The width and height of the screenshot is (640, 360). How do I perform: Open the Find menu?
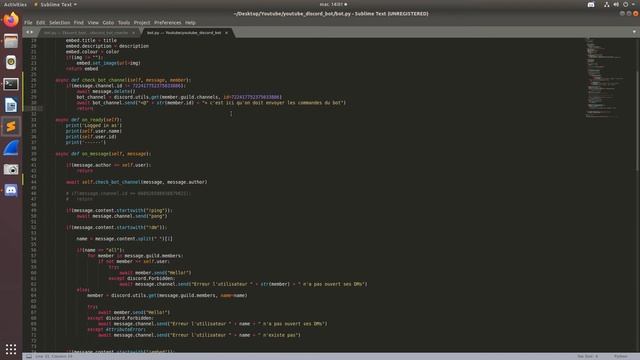point(79,22)
